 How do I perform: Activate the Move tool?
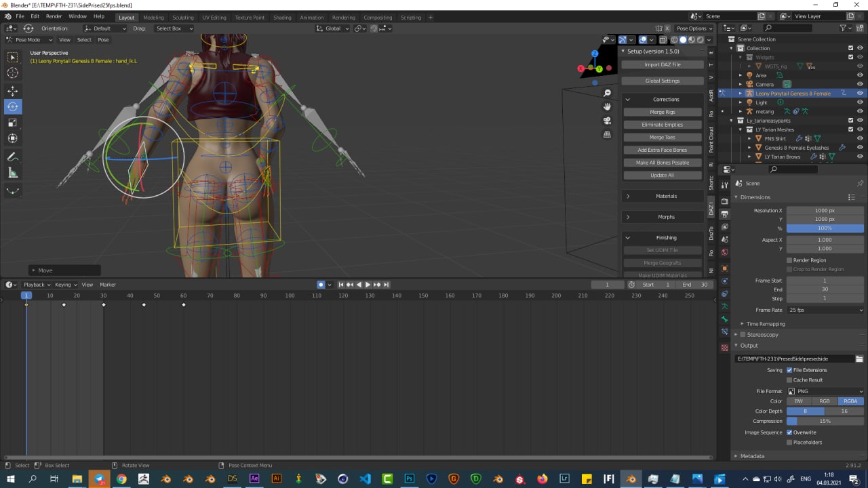[13, 91]
